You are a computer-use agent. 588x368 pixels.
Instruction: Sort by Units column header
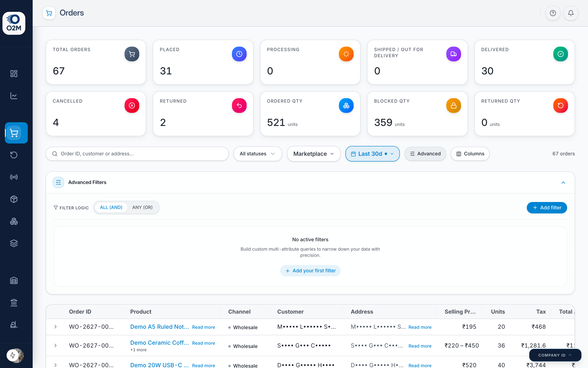click(x=498, y=312)
